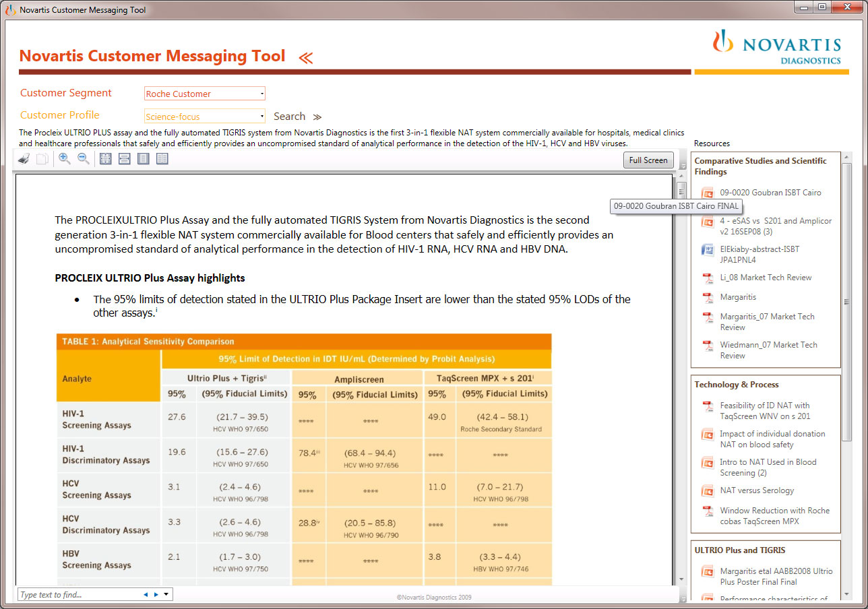Click the PDF icon for Li_08 Market Tech Review
Viewport: 868px width, 609px height.
(x=708, y=278)
